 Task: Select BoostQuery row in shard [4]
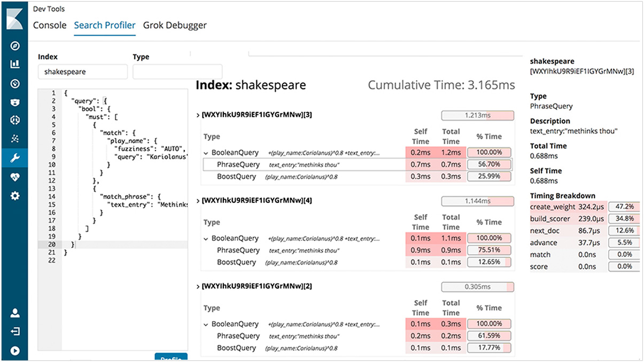357,262
